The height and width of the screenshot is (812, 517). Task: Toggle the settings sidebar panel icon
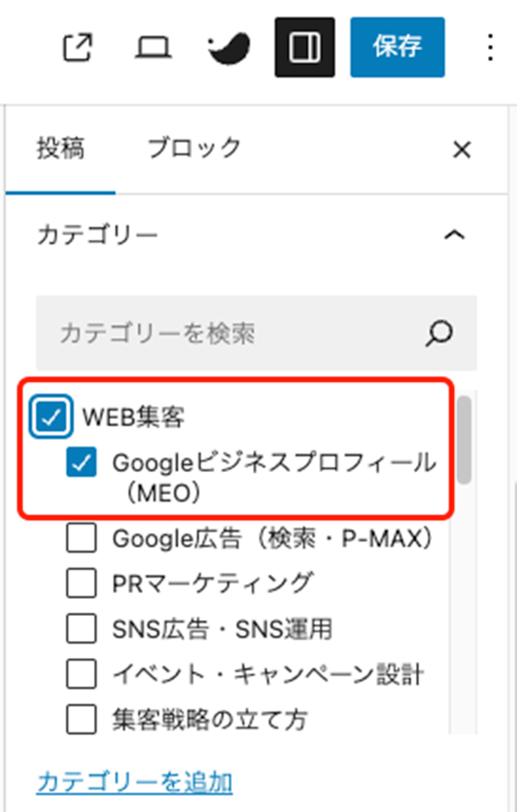coord(305,48)
